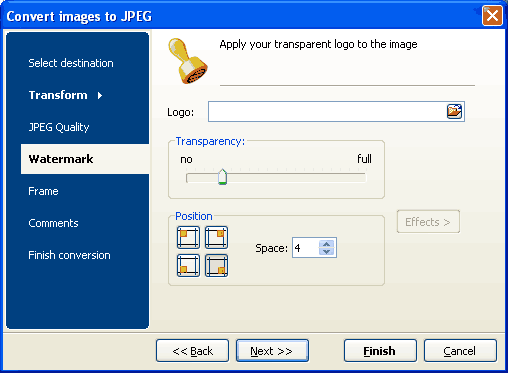Select top-left watermark position

coord(188,238)
